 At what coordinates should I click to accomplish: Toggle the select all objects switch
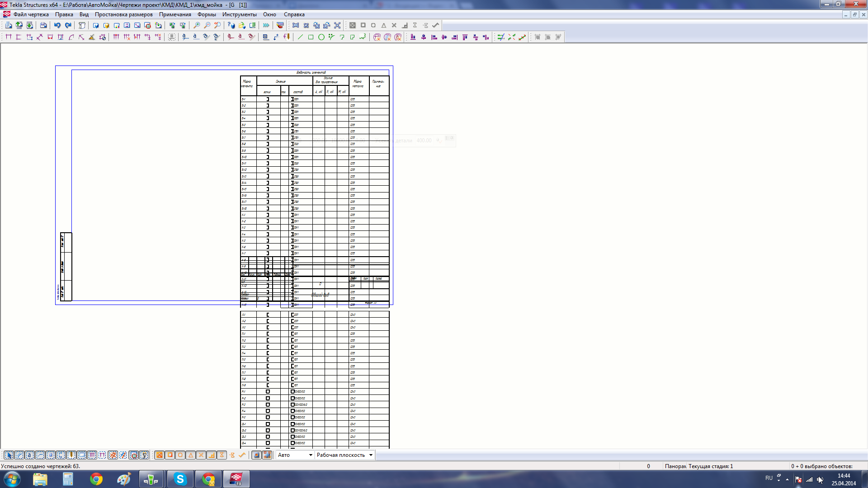tap(9, 455)
